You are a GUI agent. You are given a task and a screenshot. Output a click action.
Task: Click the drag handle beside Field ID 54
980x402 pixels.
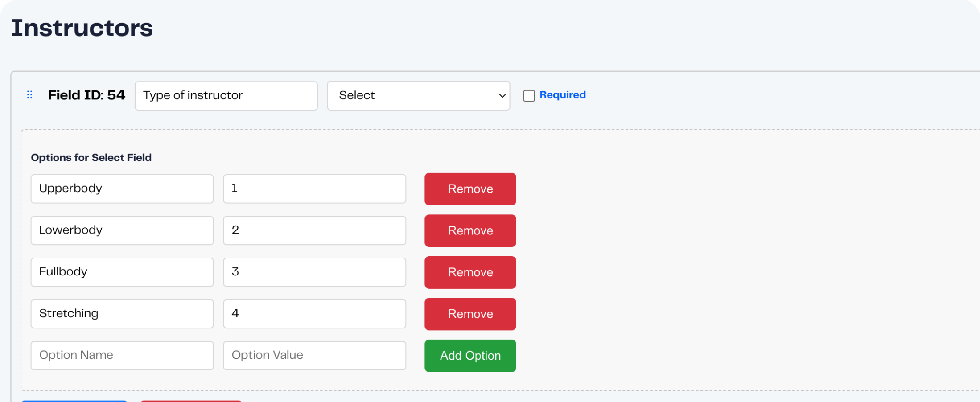[x=30, y=95]
